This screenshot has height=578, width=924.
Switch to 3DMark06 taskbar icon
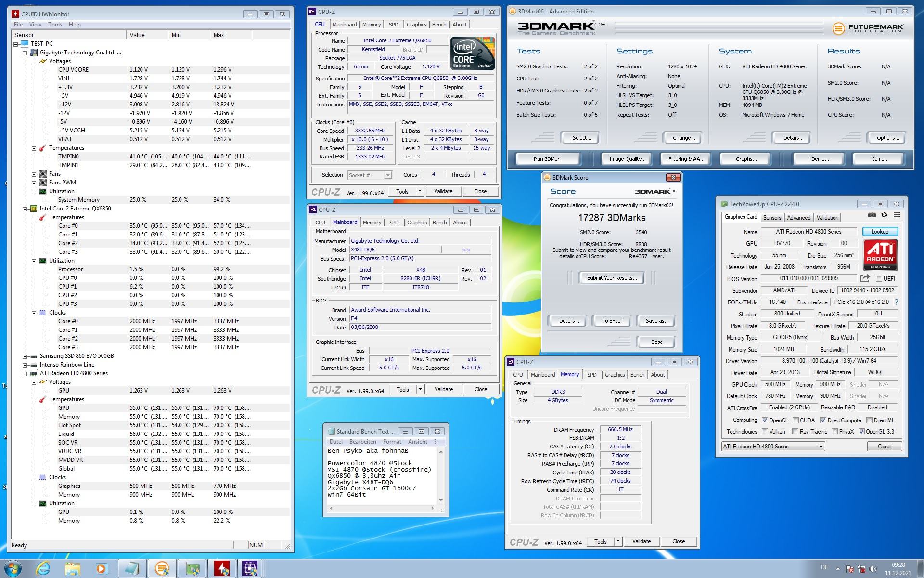pos(162,569)
